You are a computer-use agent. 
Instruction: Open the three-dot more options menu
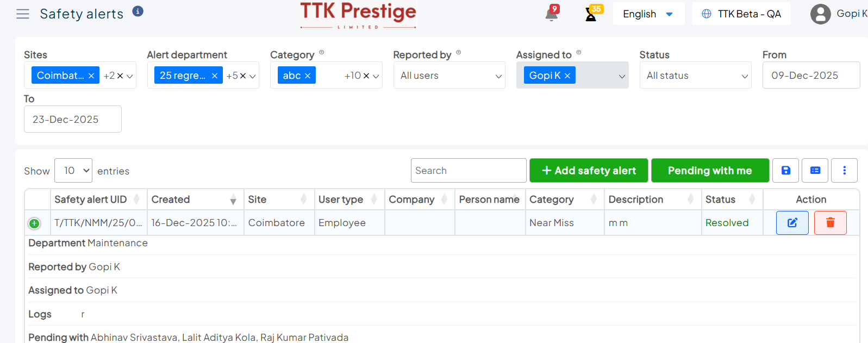(844, 171)
